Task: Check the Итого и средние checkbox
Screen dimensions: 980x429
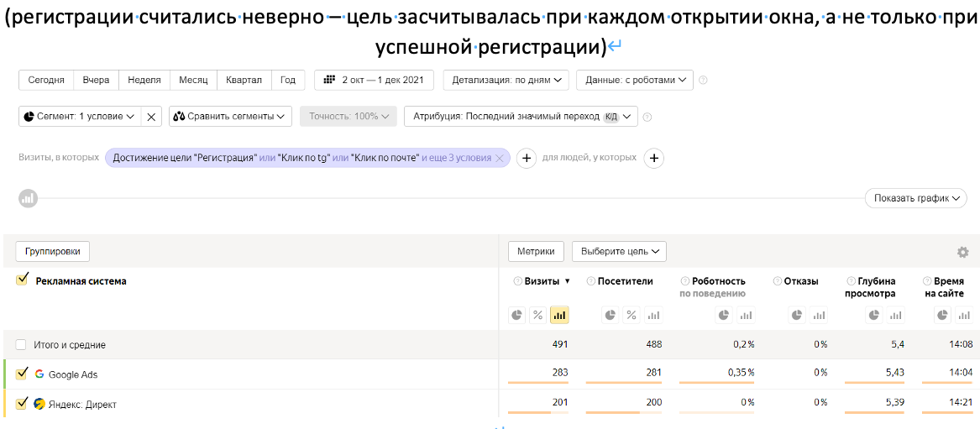Action: click(x=21, y=345)
